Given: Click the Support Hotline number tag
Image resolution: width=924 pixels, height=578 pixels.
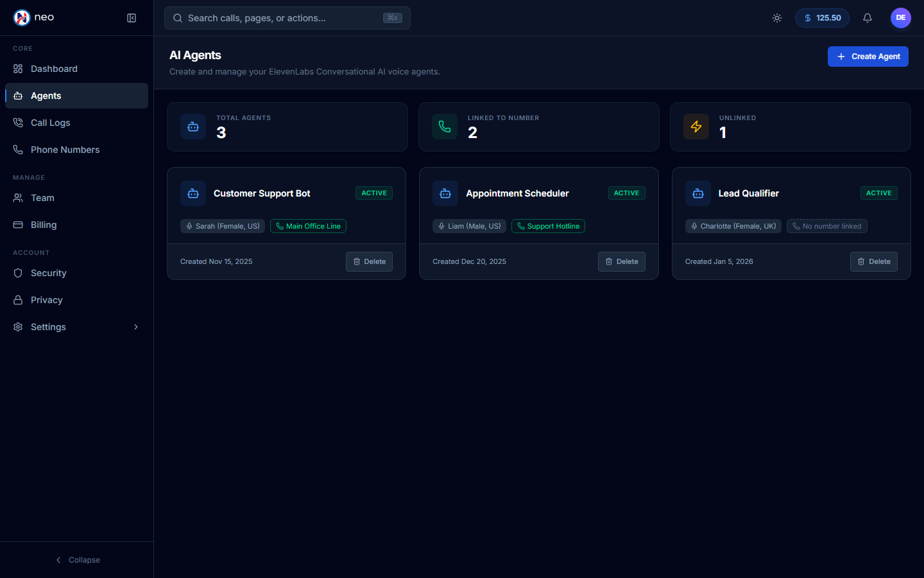Looking at the screenshot, I should click(x=548, y=226).
